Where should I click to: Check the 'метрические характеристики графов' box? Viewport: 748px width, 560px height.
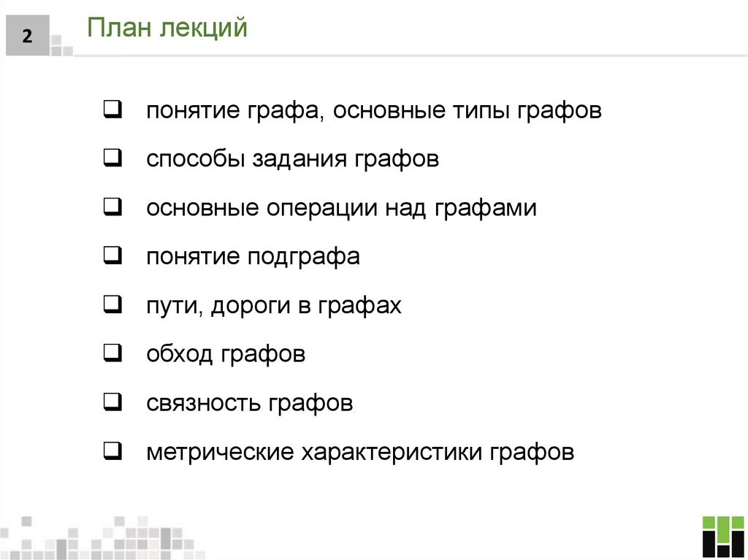pyautogui.click(x=112, y=451)
